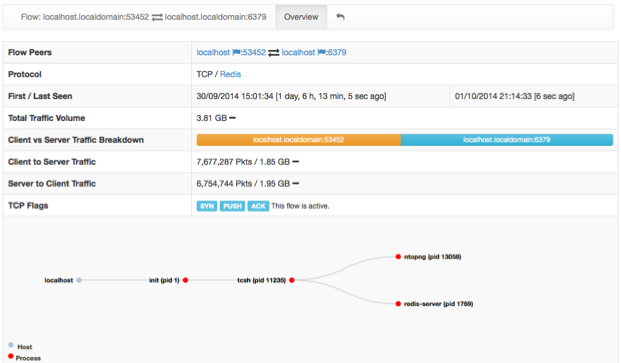Click the localhost:6379 server peer link
Screen dimensions: 621x363
click(x=314, y=52)
